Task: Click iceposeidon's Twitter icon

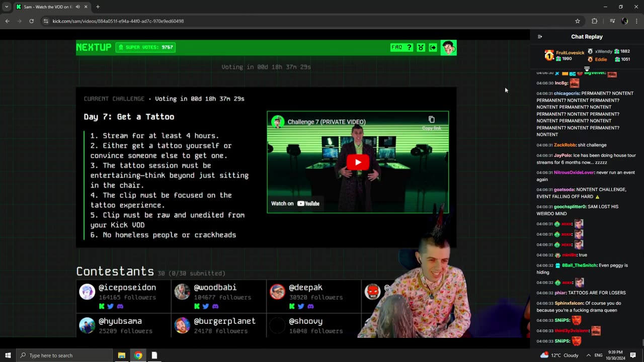Action: 110,306
